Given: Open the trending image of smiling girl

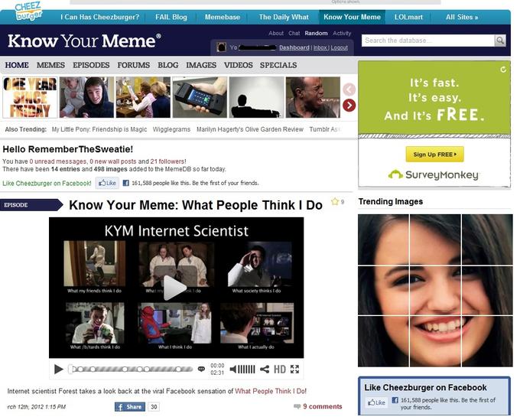Looking at the screenshot, I should 435,290.
